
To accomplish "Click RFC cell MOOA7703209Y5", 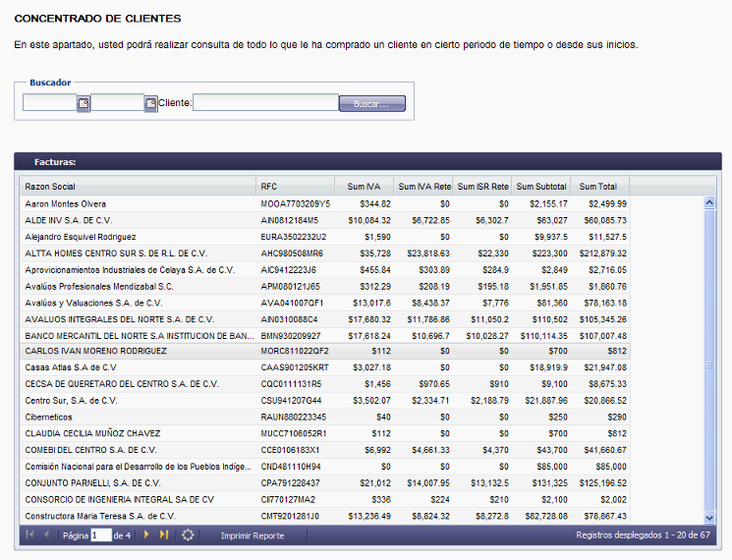I will [296, 204].
